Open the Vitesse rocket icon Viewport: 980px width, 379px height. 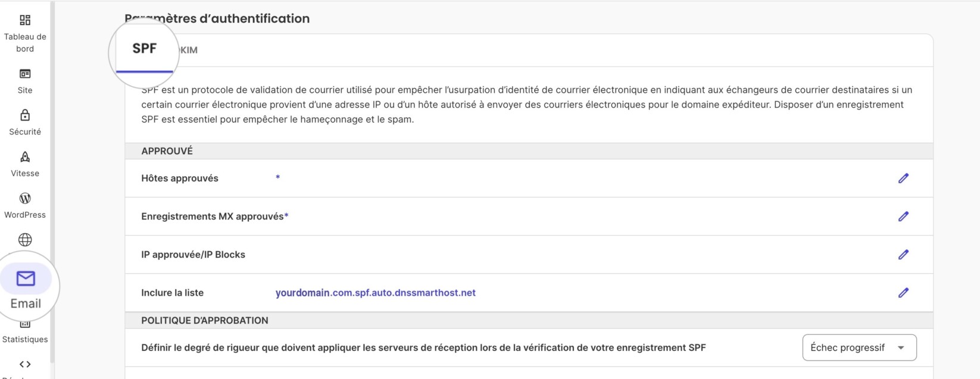coord(25,156)
